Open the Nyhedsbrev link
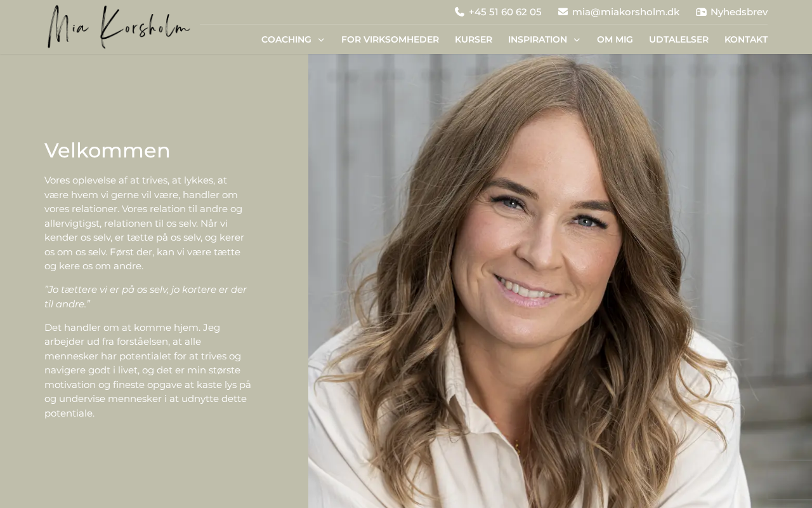 (739, 12)
